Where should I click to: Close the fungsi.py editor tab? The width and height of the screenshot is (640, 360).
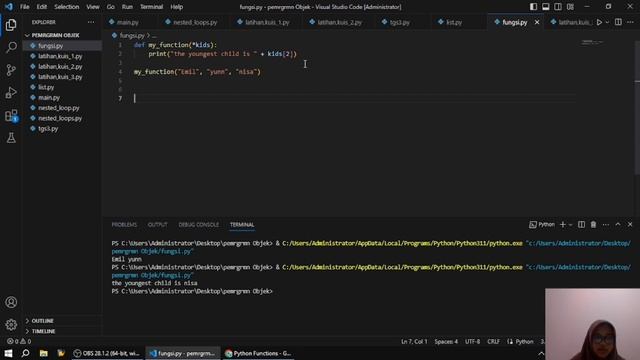537,22
